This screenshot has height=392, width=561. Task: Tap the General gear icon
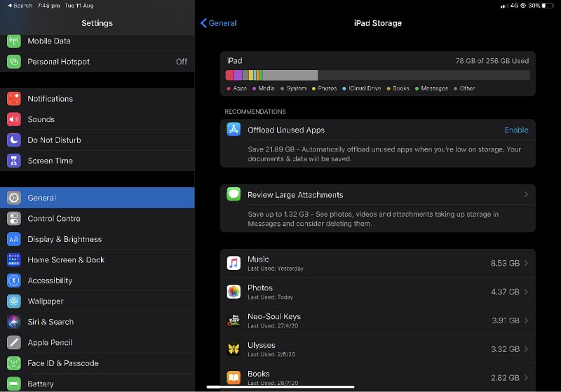[14, 198]
